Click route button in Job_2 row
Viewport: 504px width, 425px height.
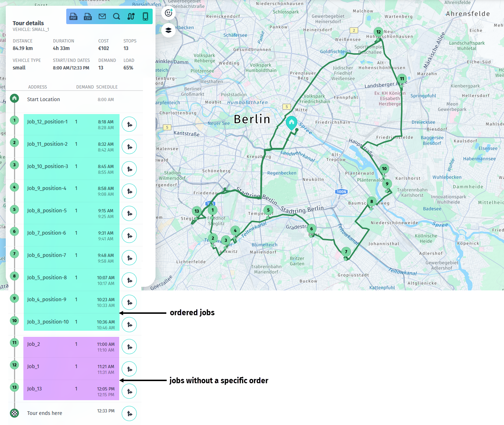[x=129, y=347]
